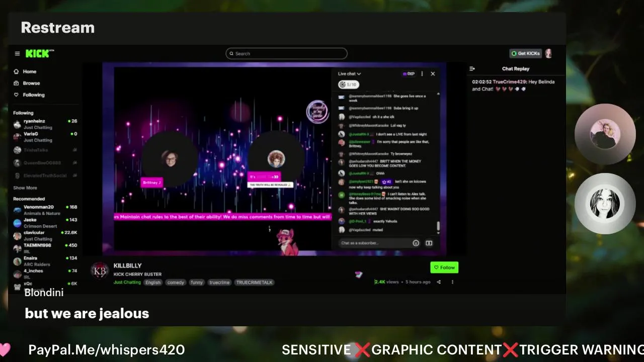644x362 pixels.
Task: Open ElevatedTruthSocial offline channel
Action: [x=45, y=175]
